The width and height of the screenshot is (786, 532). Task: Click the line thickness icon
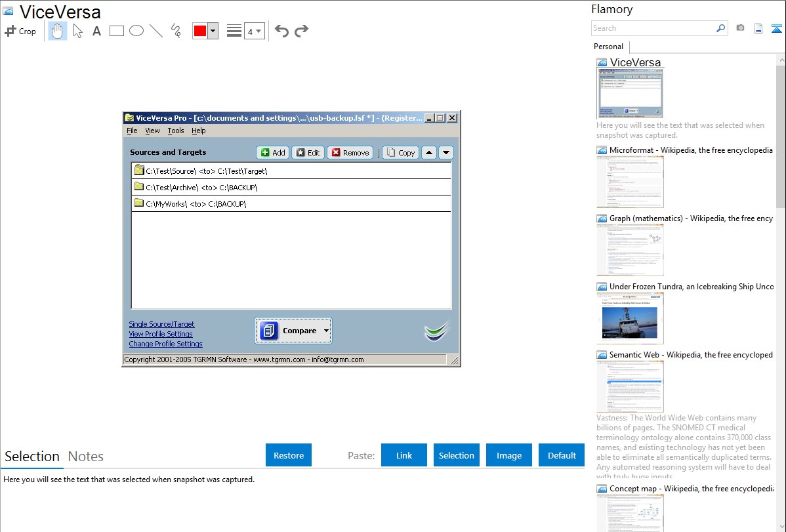[x=234, y=31]
